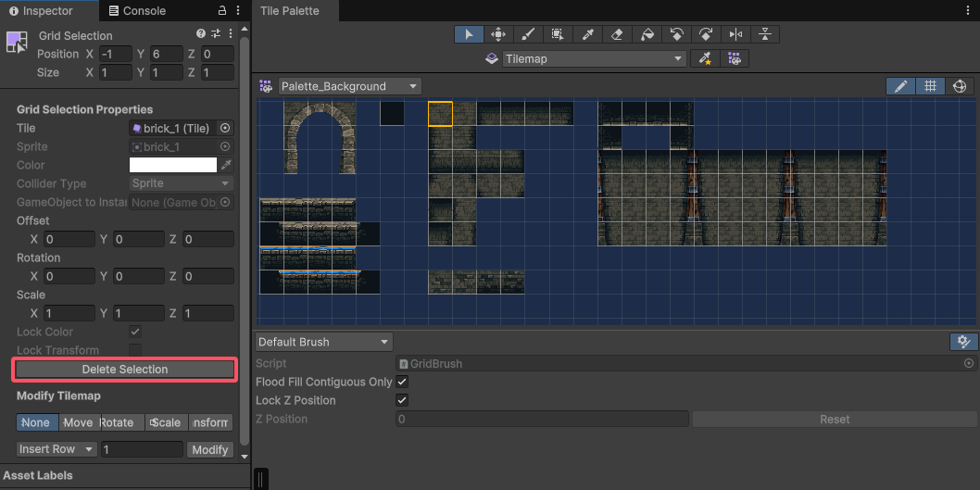Image resolution: width=980 pixels, height=490 pixels.
Task: Toggle the palette grid visibility button
Action: pos(930,86)
